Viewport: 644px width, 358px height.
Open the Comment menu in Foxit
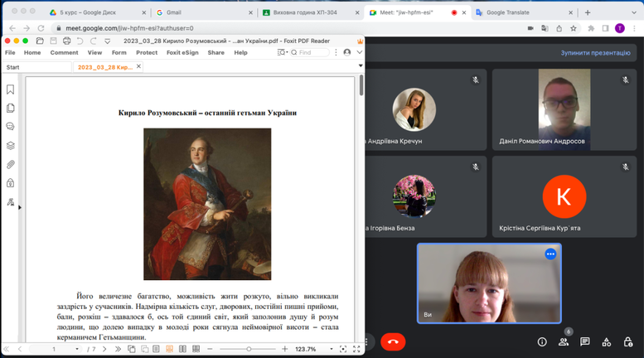coord(64,52)
